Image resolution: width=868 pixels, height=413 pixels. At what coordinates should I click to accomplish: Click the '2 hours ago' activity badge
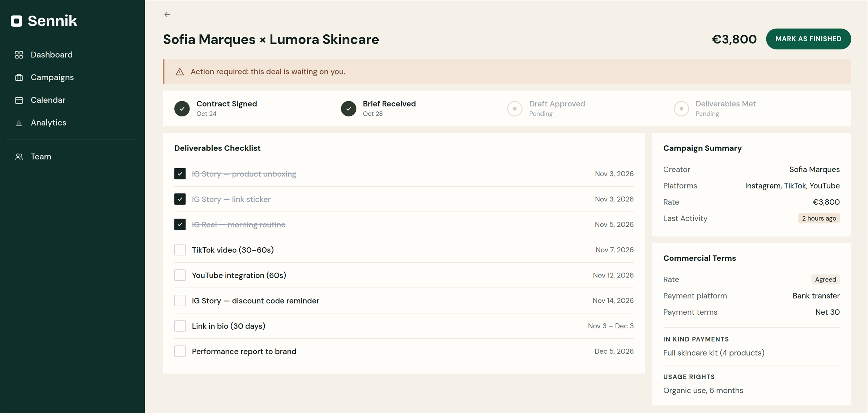[819, 218]
